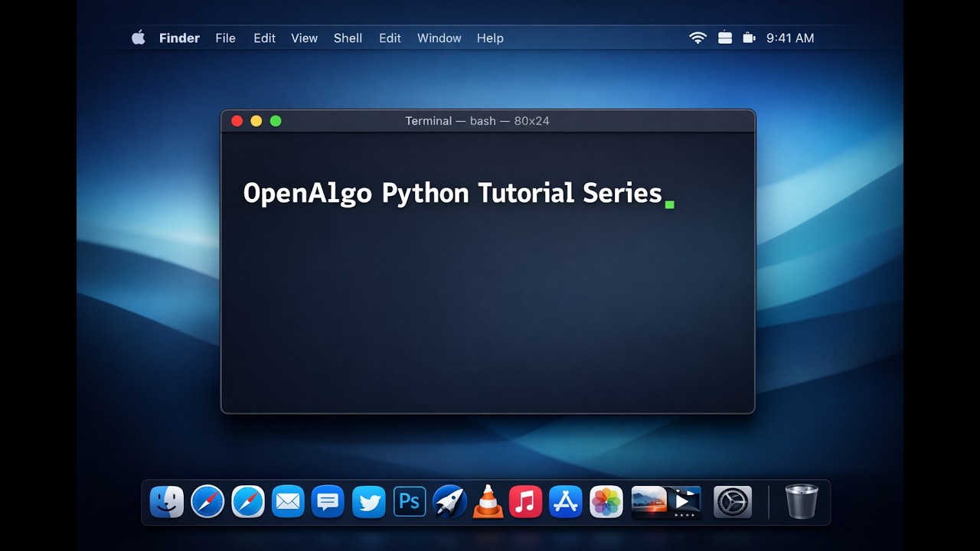Image resolution: width=980 pixels, height=551 pixels.
Task: Click the Terminal — bash — 80x24 title
Action: [x=477, y=121]
